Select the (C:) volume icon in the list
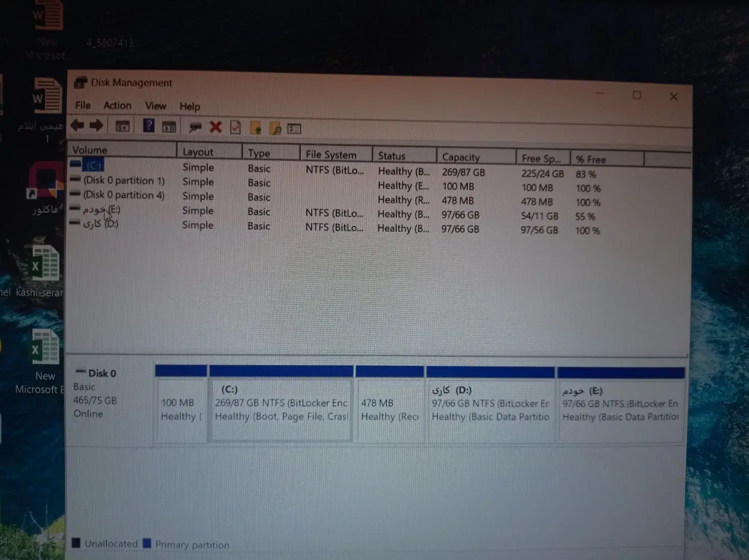Image resolution: width=749 pixels, height=560 pixels. click(76, 164)
